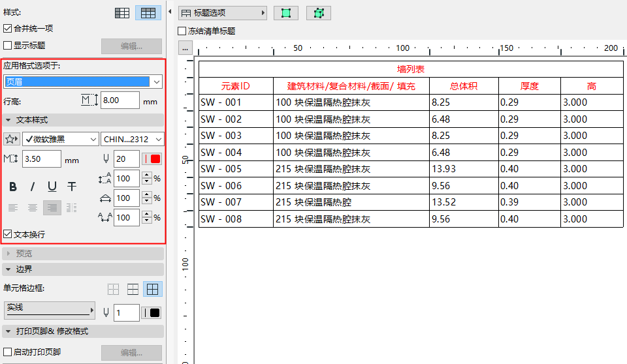Toggle Italic text formatting

click(33, 186)
